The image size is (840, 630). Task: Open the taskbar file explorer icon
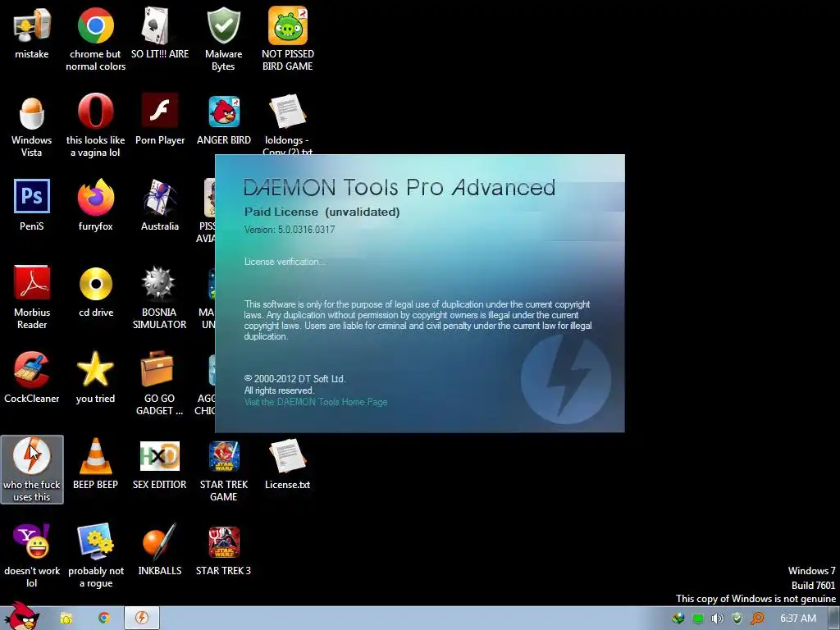click(66, 619)
